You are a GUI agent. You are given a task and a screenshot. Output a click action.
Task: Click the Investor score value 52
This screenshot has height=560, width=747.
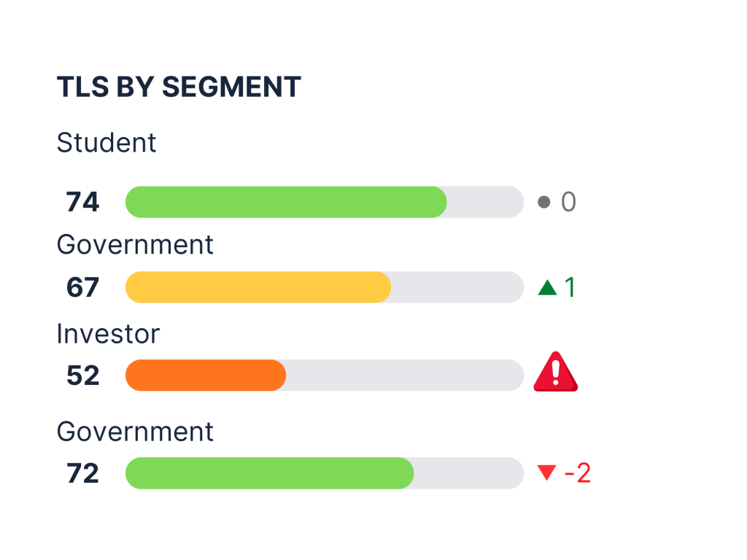tap(82, 376)
